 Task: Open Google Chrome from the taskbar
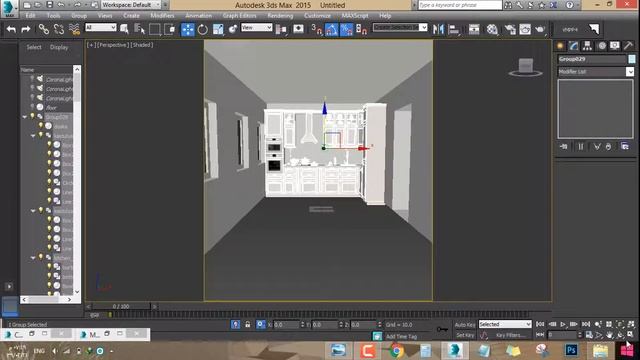(x=396, y=351)
